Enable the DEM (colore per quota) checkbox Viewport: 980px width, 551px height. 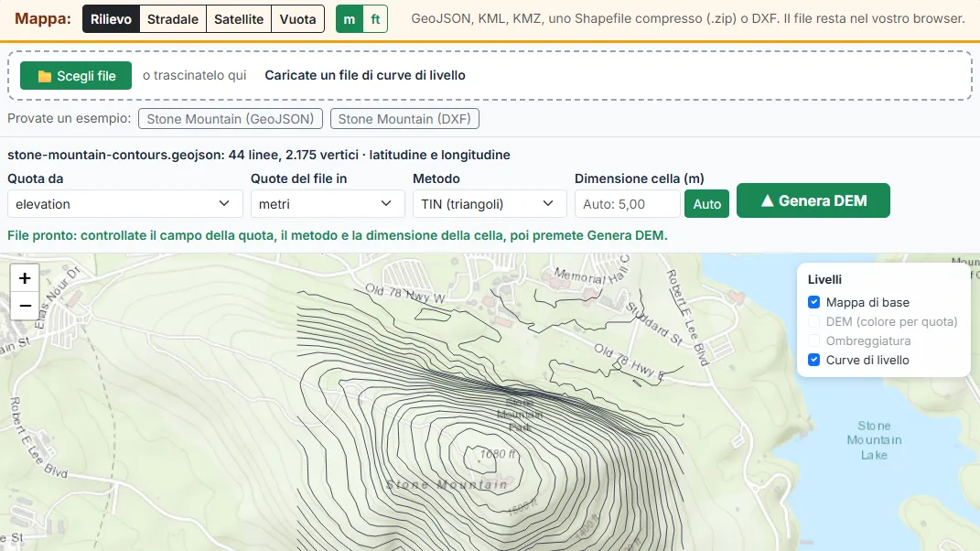point(813,321)
